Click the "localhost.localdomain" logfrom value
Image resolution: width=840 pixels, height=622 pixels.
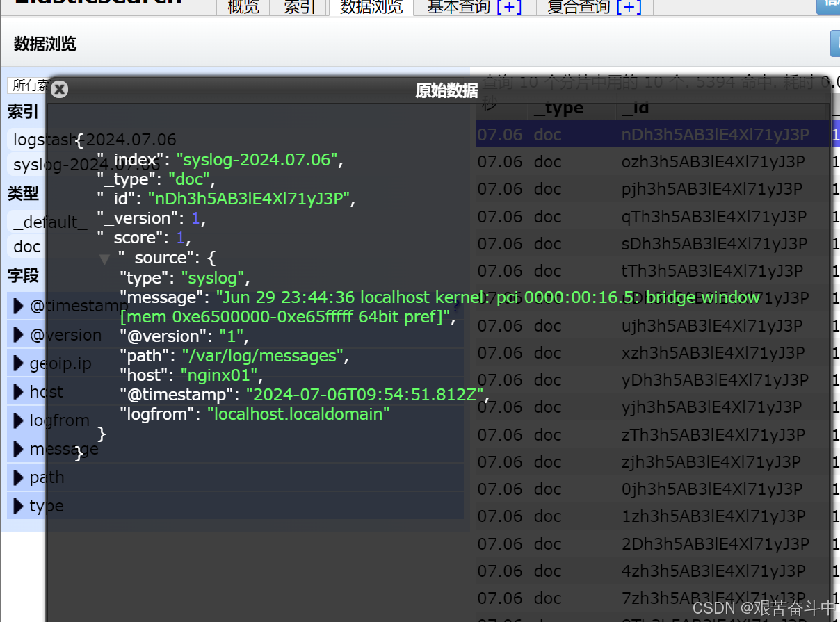(298, 414)
